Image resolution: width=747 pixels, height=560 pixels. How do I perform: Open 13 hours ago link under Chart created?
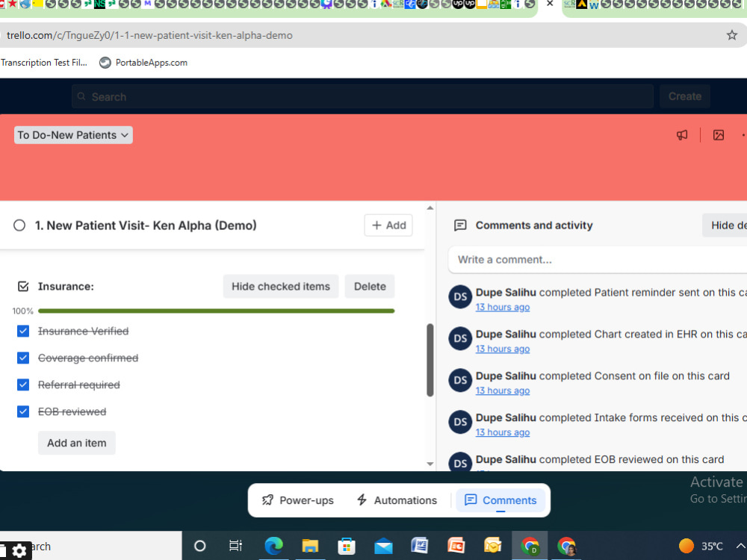tap(503, 349)
